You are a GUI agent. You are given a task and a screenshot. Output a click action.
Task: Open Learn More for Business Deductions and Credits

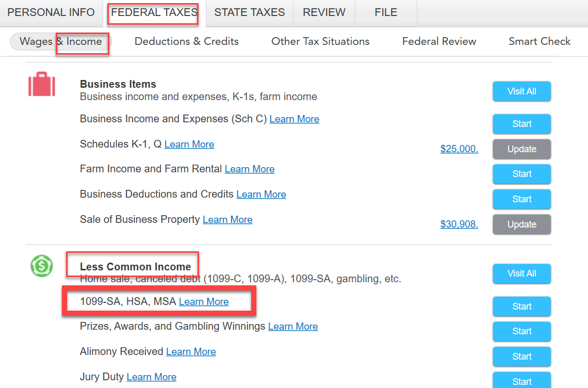pyautogui.click(x=261, y=195)
